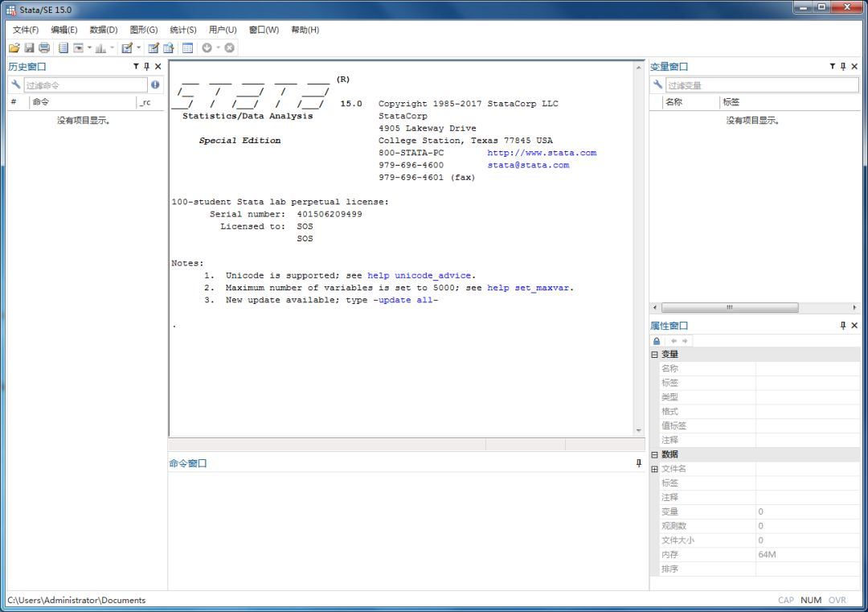The image size is (868, 612).
Task: Click the results window scroll down arrow
Action: [639, 430]
